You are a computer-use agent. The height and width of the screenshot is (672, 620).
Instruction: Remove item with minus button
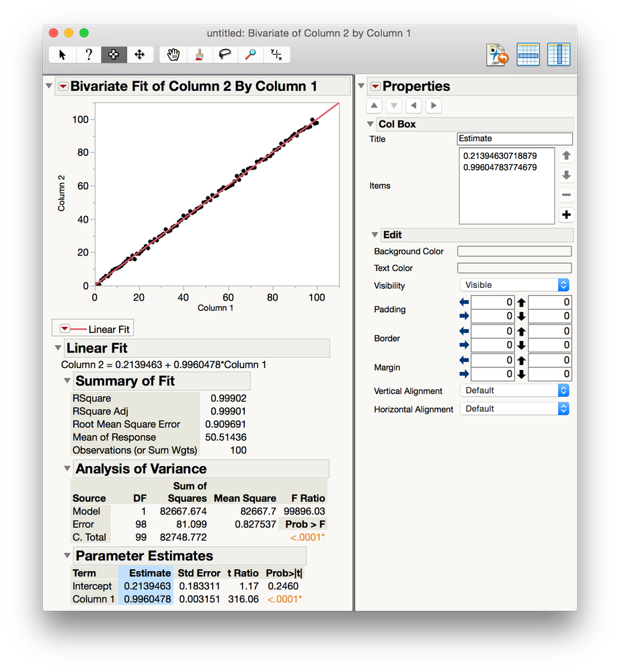pyautogui.click(x=566, y=195)
